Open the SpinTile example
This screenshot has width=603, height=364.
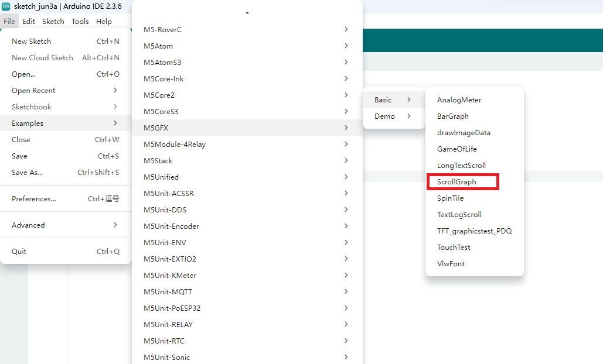tap(475, 198)
